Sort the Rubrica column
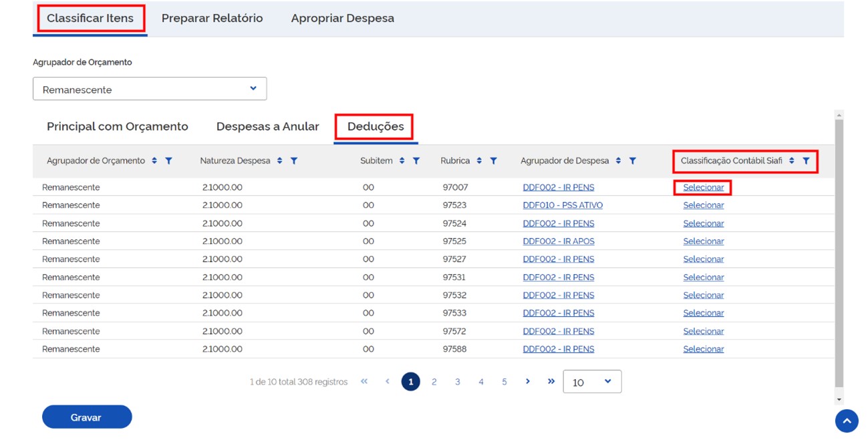 coord(479,161)
